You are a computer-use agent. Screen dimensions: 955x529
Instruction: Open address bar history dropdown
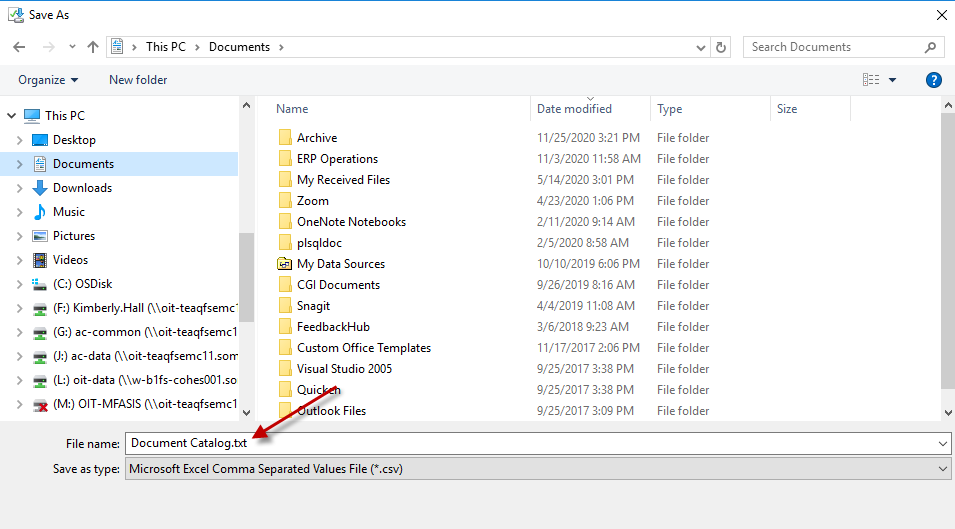click(700, 47)
